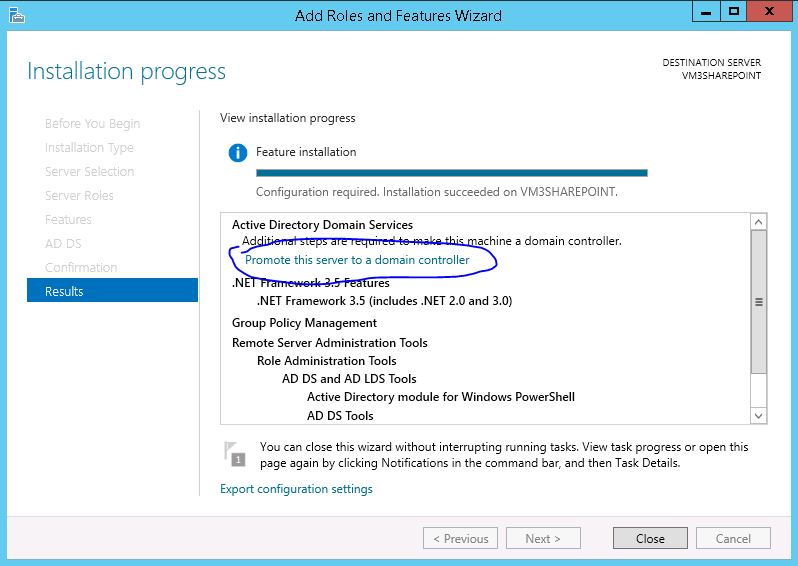Click the results list scroll down arrow
Viewport: 798px width, 566px height.
click(758, 415)
